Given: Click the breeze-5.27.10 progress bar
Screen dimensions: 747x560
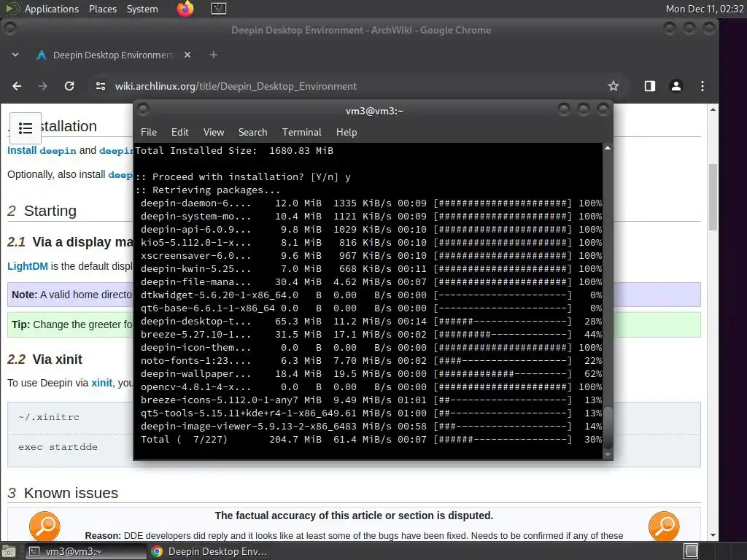Looking at the screenshot, I should pyautogui.click(x=503, y=334).
